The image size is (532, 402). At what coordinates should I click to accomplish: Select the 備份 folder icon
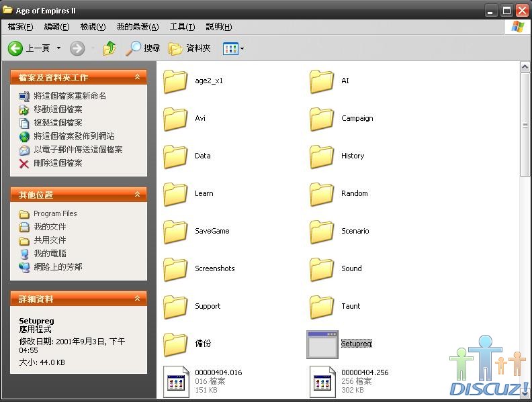(175, 345)
